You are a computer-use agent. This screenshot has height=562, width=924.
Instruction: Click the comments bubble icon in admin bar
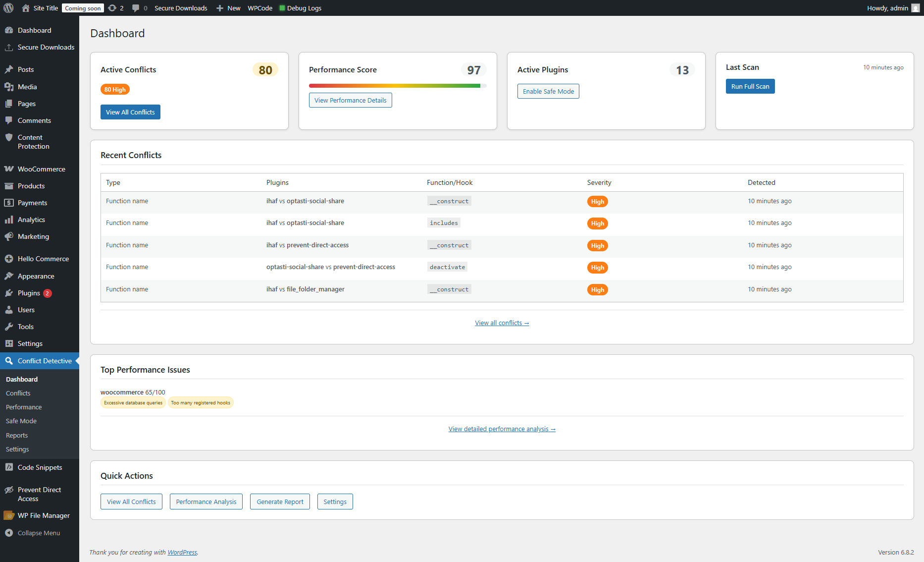pyautogui.click(x=136, y=8)
